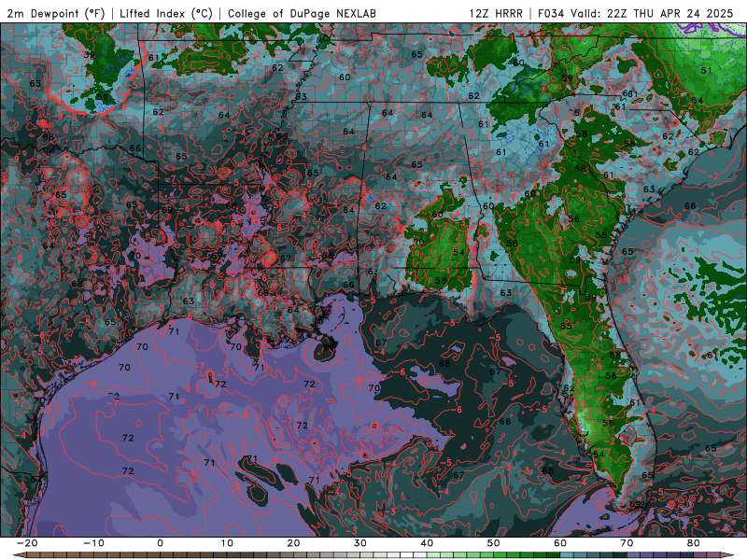
Task: Click the "College of DuPage NEXLAB" label
Action: [x=302, y=13]
